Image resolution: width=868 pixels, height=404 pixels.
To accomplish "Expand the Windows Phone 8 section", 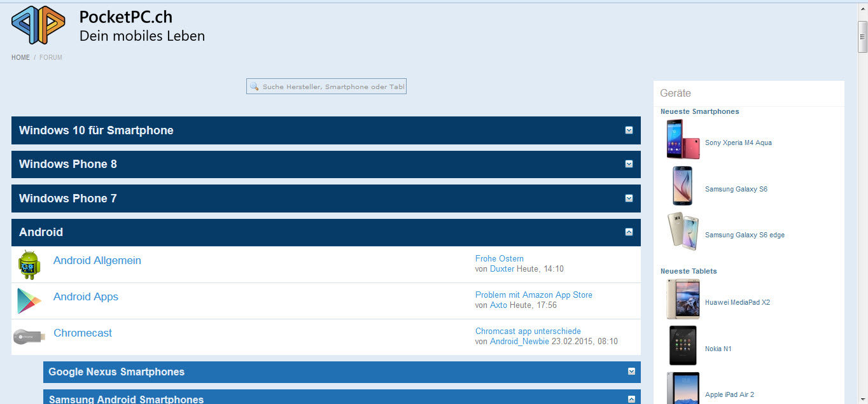I will pos(629,164).
